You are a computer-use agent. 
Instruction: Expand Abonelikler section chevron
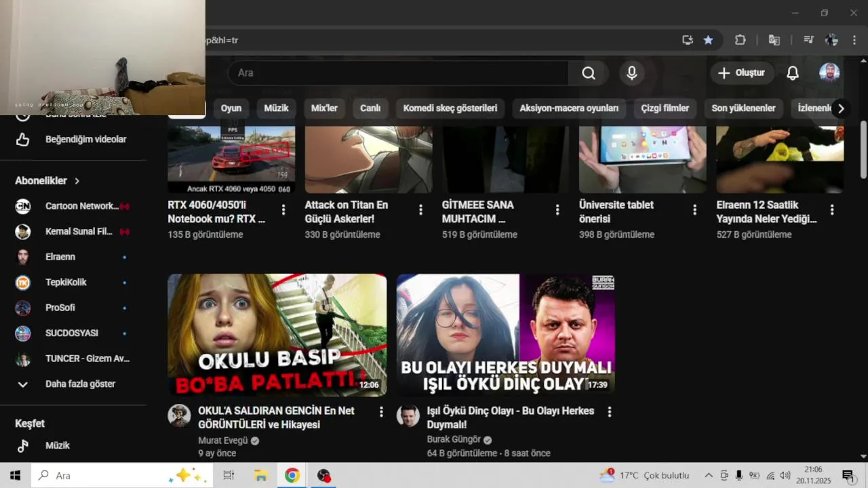pos(77,181)
